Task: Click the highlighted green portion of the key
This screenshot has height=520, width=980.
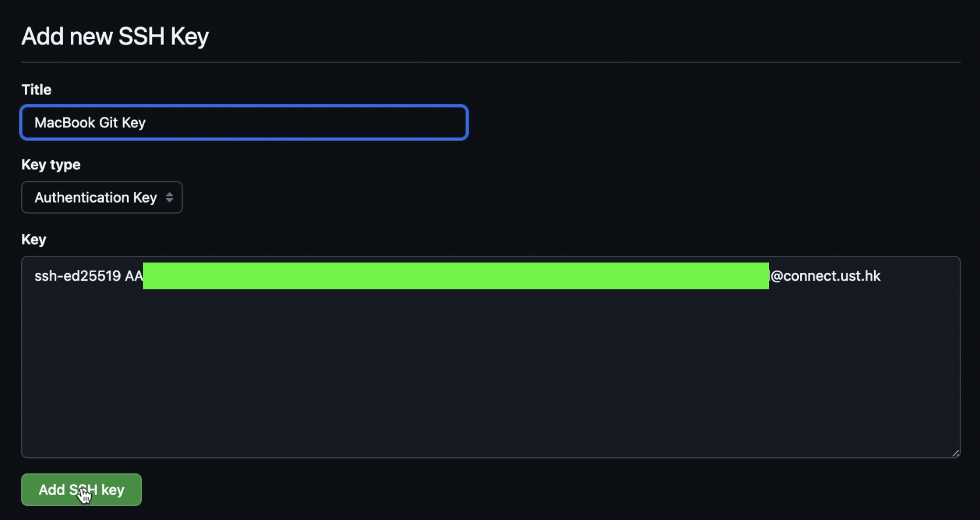Action: pyautogui.click(x=456, y=276)
